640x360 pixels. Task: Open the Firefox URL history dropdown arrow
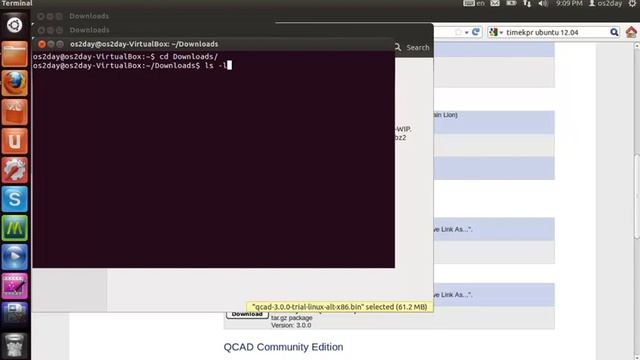click(x=467, y=32)
